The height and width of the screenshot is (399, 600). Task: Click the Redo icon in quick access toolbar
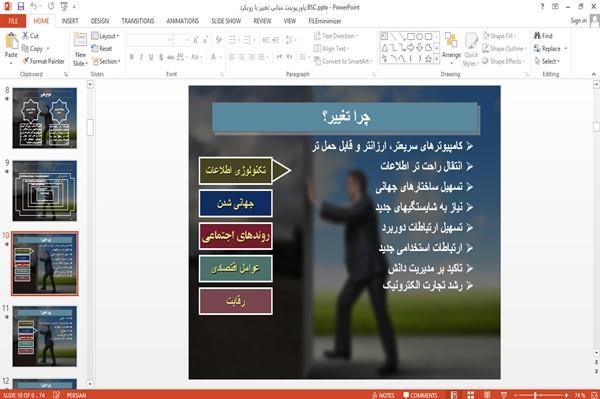(x=51, y=6)
